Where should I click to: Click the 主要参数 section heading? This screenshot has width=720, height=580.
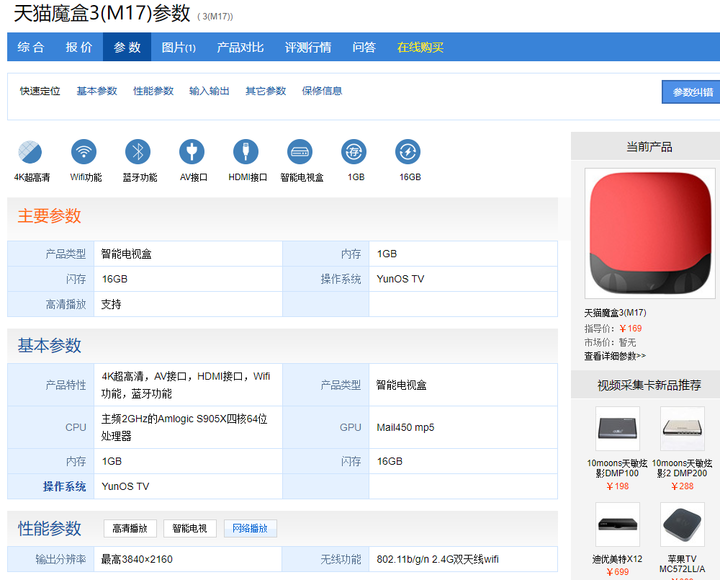tap(49, 216)
